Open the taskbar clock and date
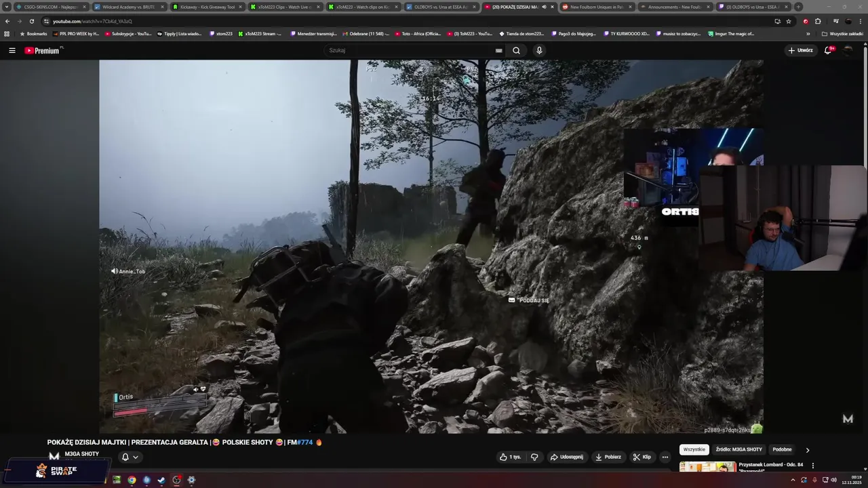Screen dimensions: 868x488 point(852,480)
